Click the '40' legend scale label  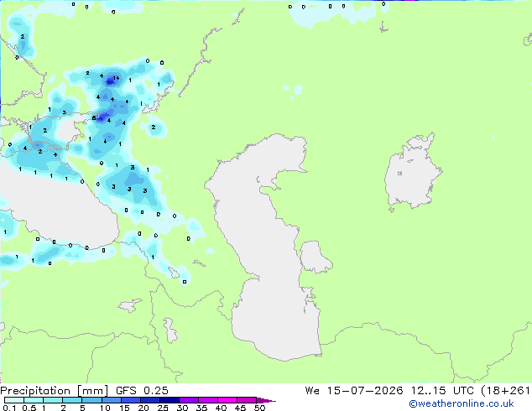pyautogui.click(x=221, y=408)
